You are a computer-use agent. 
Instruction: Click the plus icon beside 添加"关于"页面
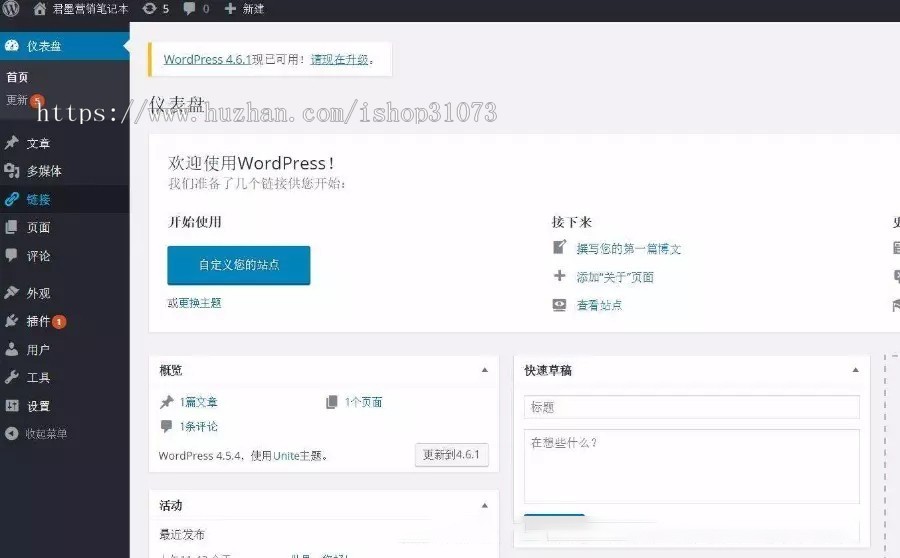pos(560,276)
